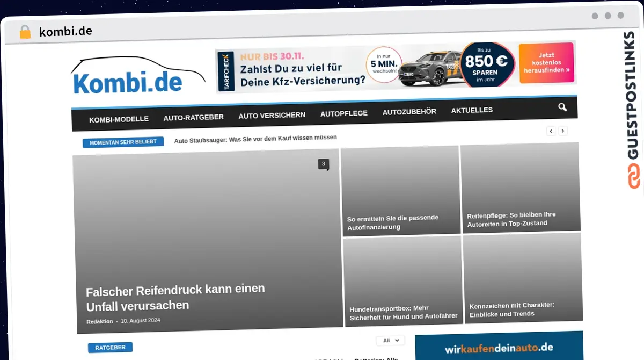Open Kennzeichen mit Charakter article
The image size is (644, 360).
(x=523, y=277)
